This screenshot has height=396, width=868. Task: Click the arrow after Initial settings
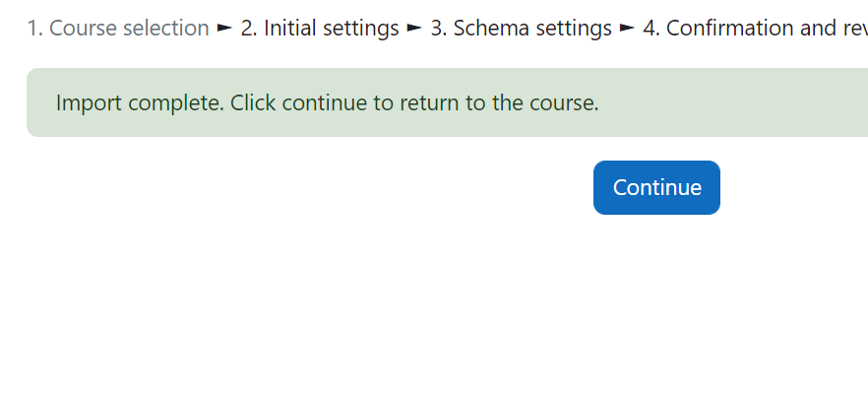click(414, 29)
